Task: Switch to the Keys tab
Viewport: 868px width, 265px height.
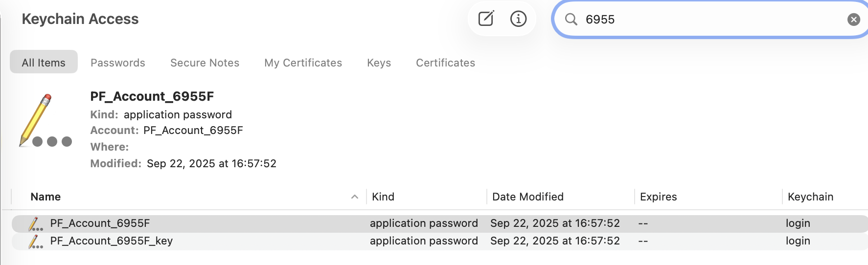Action: pos(379,63)
